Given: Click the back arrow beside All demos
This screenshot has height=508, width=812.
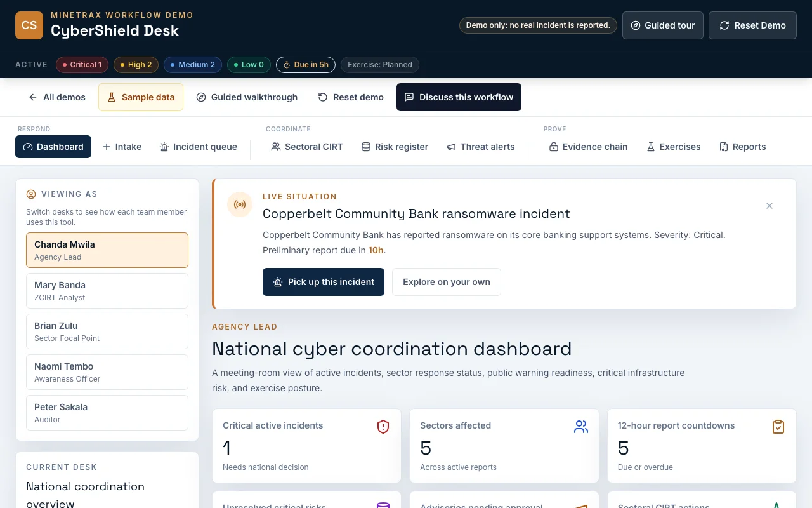Looking at the screenshot, I should click(33, 97).
